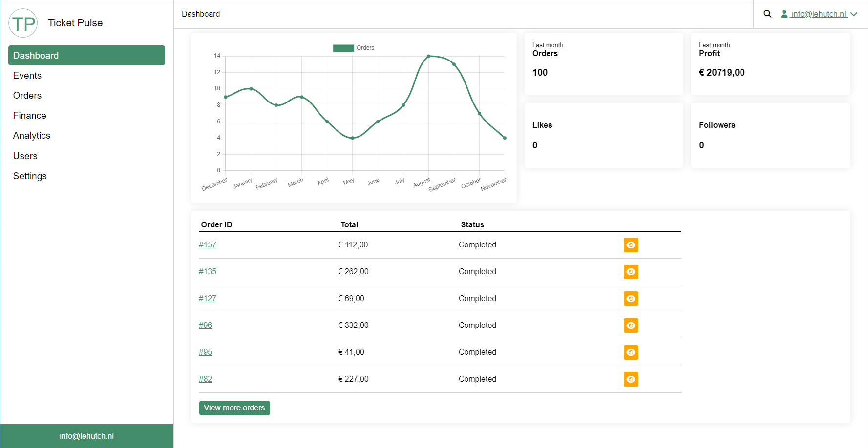Screen dimensions: 868x448
Task: View order #95 using eye icon
Action: [631, 352]
